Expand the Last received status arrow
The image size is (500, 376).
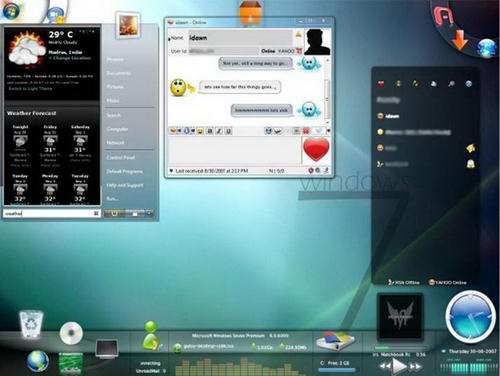click(171, 171)
